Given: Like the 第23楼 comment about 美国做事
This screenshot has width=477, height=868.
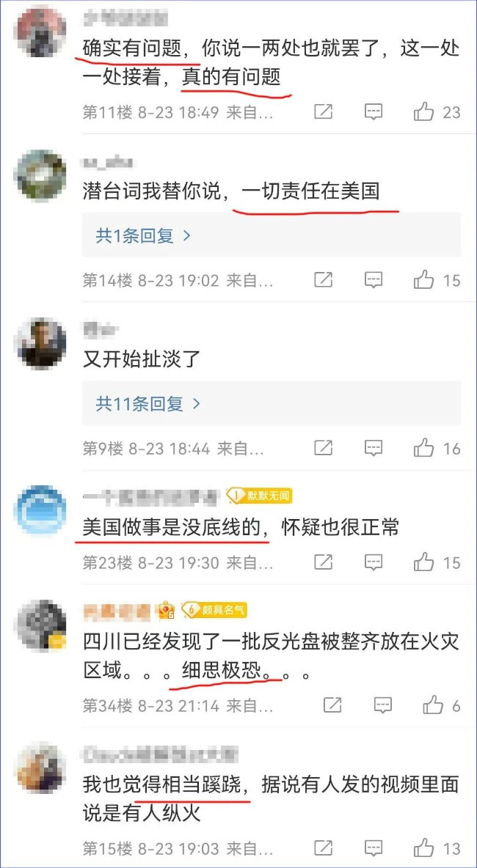Looking at the screenshot, I should point(424,562).
